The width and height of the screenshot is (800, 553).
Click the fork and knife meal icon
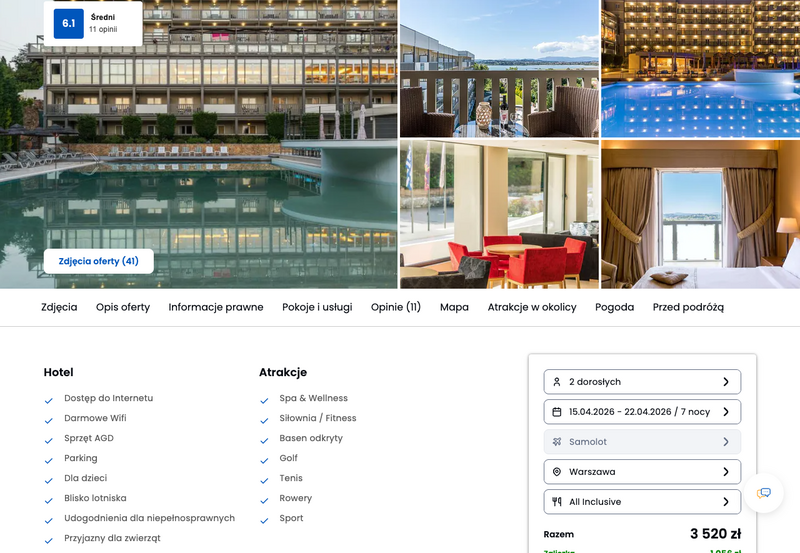click(557, 501)
